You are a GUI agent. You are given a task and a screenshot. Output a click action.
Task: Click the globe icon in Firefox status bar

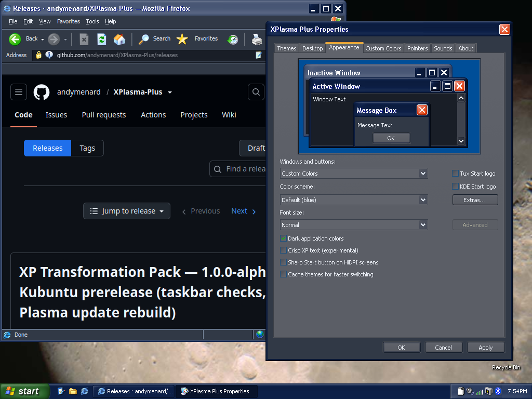point(260,334)
